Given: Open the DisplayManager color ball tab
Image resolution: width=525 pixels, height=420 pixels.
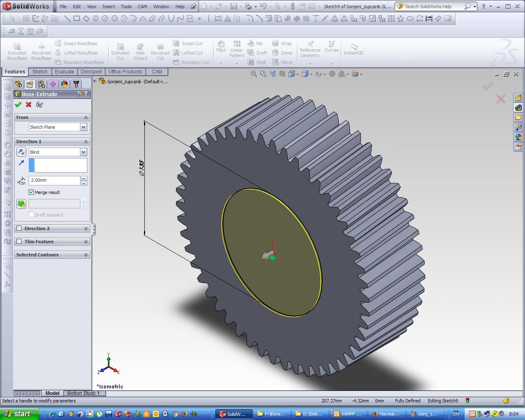Looking at the screenshot, I should pyautogui.click(x=64, y=84).
